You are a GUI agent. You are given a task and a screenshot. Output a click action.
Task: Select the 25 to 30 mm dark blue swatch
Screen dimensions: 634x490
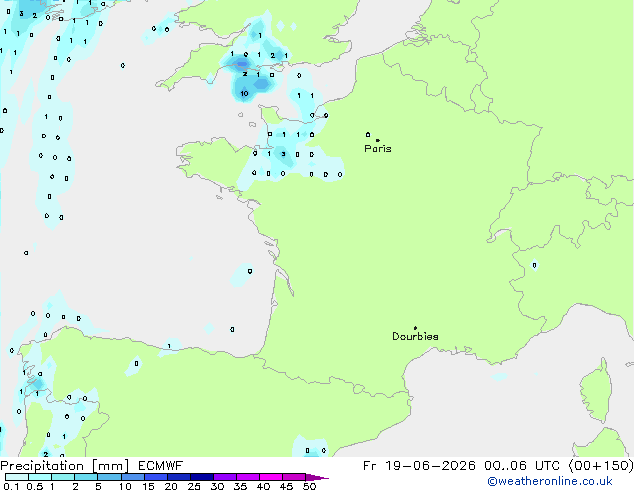click(x=202, y=477)
